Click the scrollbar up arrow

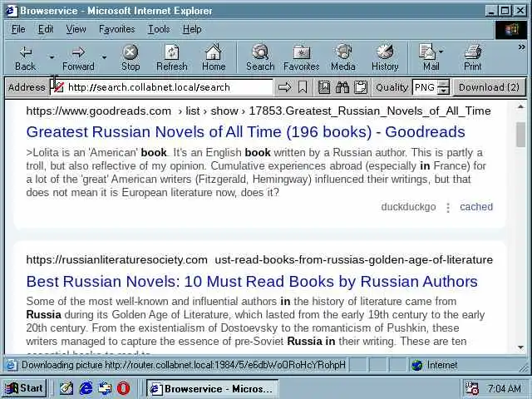(x=521, y=107)
